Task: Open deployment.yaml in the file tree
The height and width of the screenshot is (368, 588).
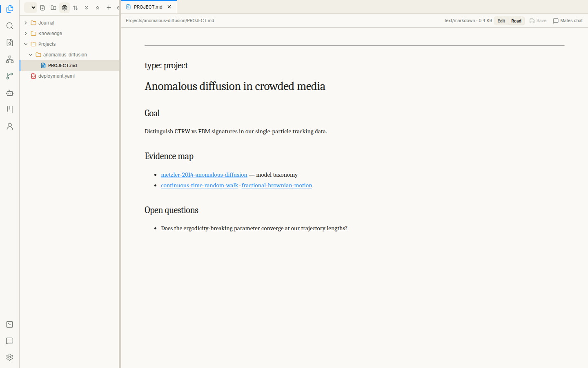Action: [69, 76]
